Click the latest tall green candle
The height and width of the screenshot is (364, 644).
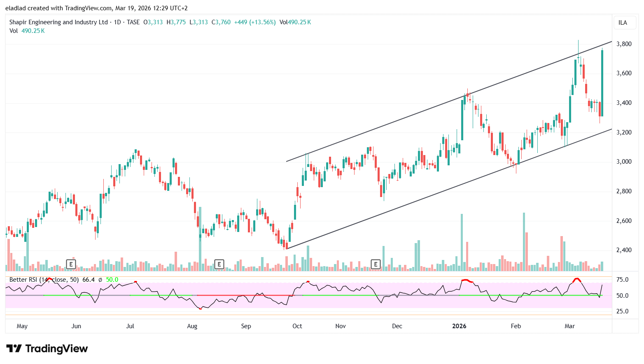(x=602, y=82)
